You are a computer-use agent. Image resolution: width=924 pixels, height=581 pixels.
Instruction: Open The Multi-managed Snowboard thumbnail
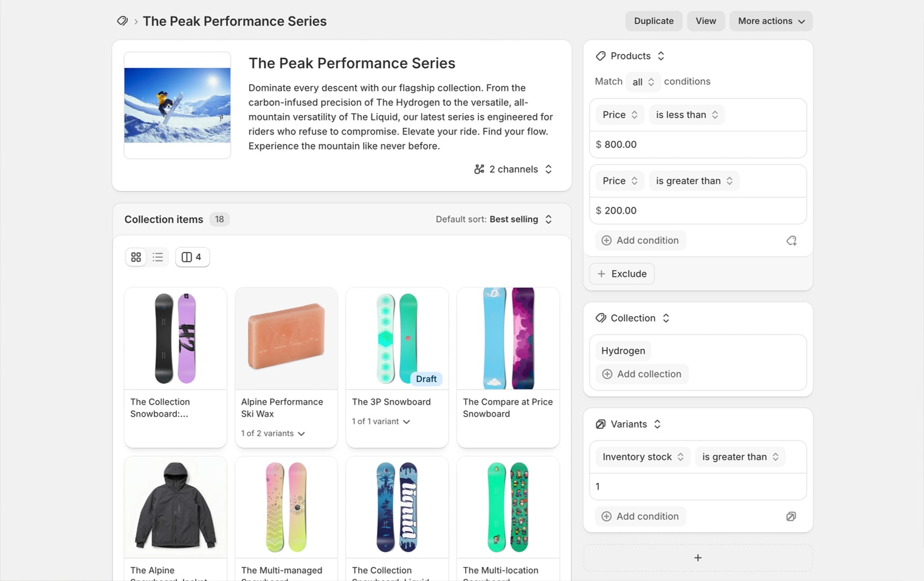[286, 507]
